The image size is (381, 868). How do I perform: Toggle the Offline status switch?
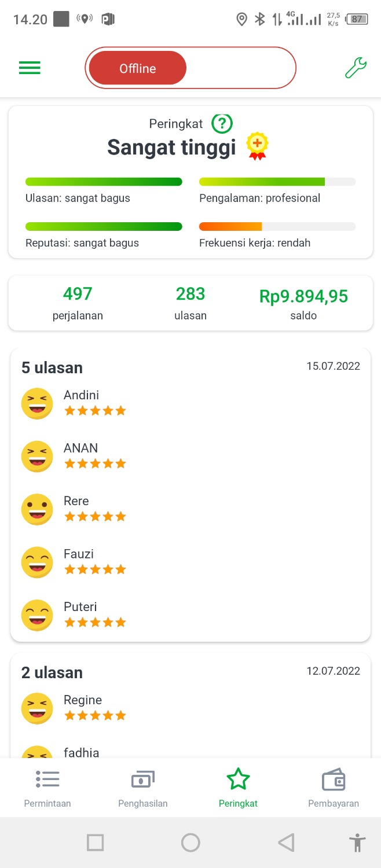click(190, 68)
